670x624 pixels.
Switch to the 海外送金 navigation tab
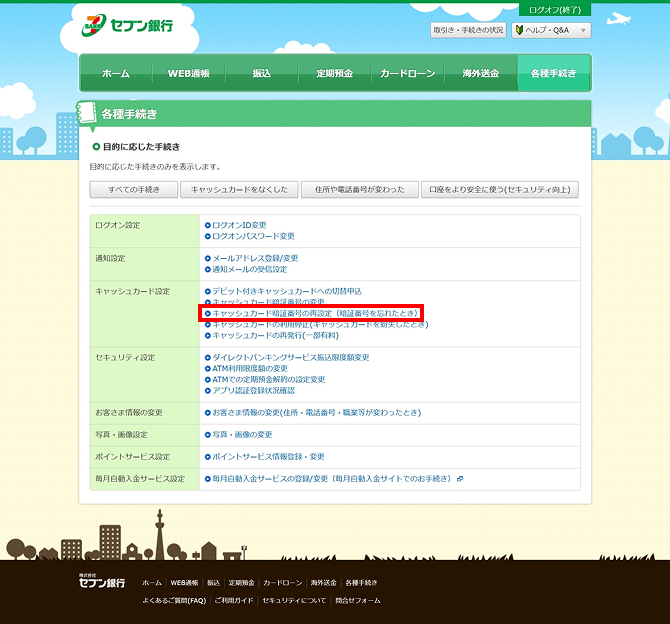(481, 74)
